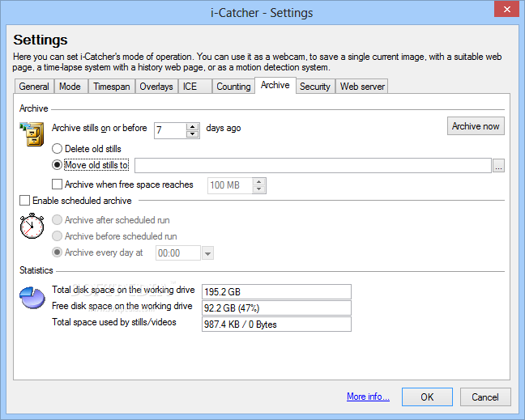
Task: Click the archive filing cabinet icon
Action: (x=32, y=134)
